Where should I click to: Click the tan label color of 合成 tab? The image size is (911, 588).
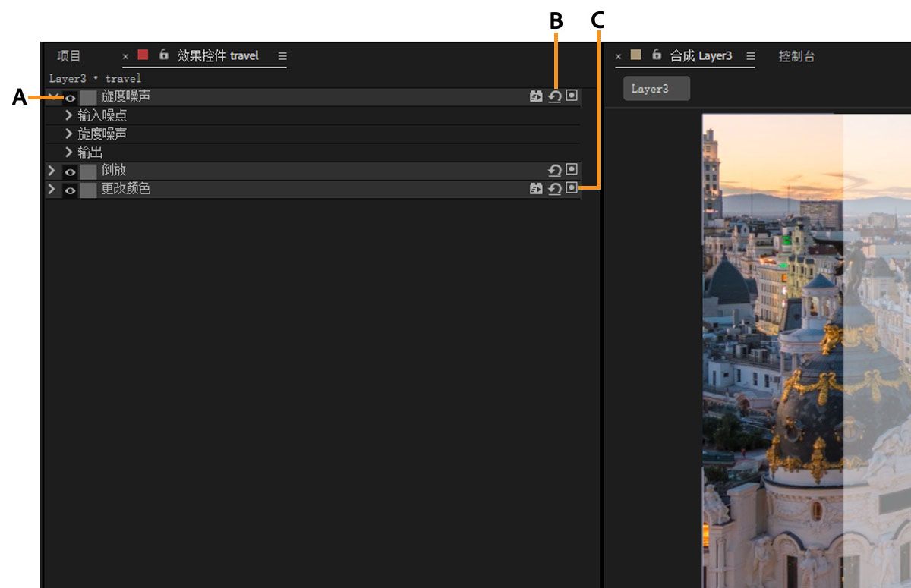[x=636, y=55]
